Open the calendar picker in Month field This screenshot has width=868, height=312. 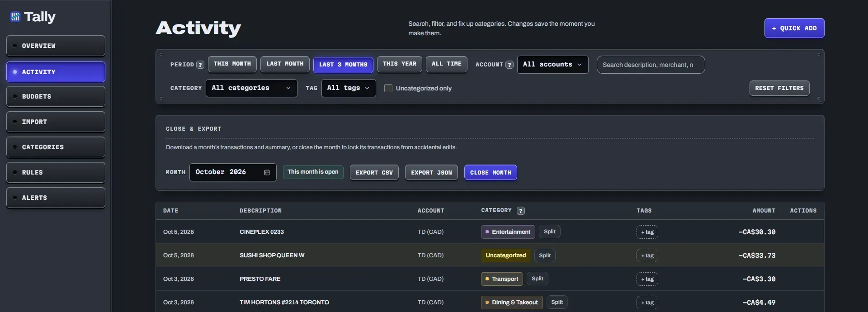click(x=267, y=172)
